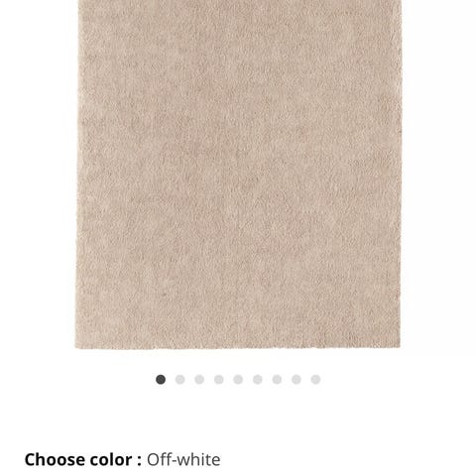Viewport: 476px width, 476px height.
Task: Go to the fourth carousel dot
Action: tap(219, 380)
